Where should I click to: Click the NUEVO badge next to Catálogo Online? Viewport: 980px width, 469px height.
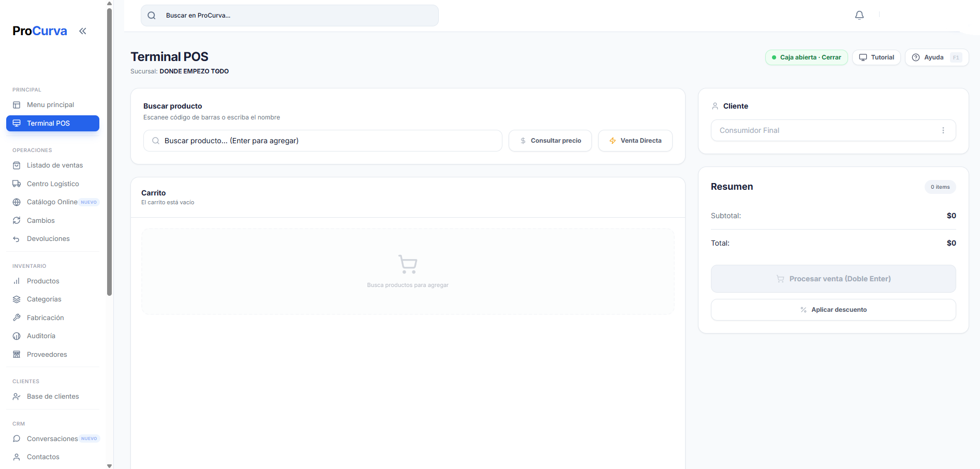click(x=89, y=202)
